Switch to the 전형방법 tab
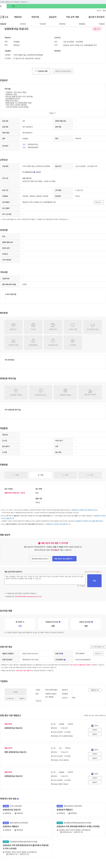Viewport: 106px width, 868px height. 82,24
